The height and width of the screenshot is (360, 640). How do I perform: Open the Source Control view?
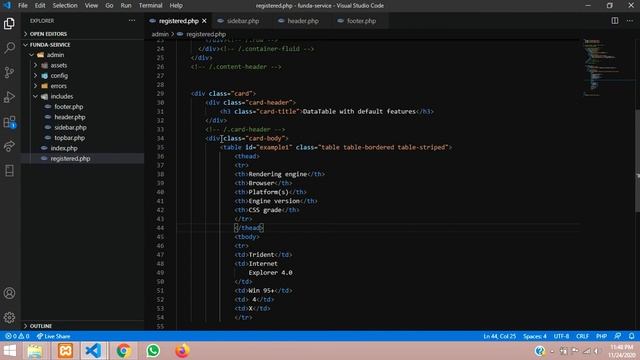[9, 73]
